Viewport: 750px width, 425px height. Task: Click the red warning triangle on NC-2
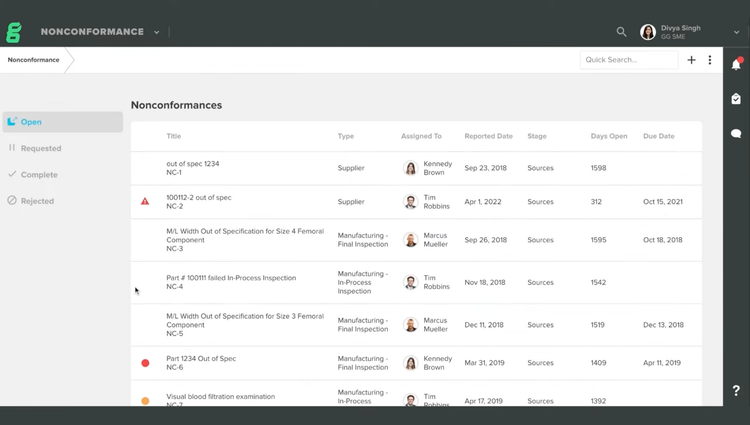point(145,201)
